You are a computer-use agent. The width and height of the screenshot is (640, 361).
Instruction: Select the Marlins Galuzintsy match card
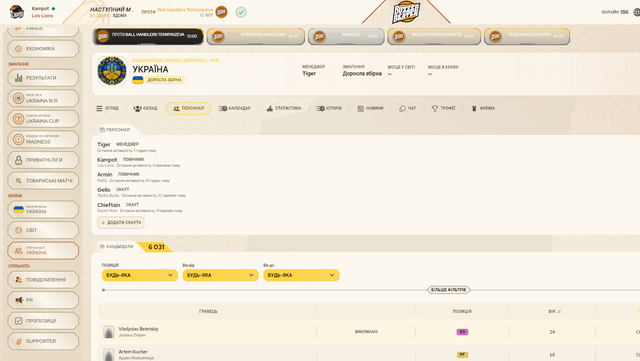(x=527, y=36)
